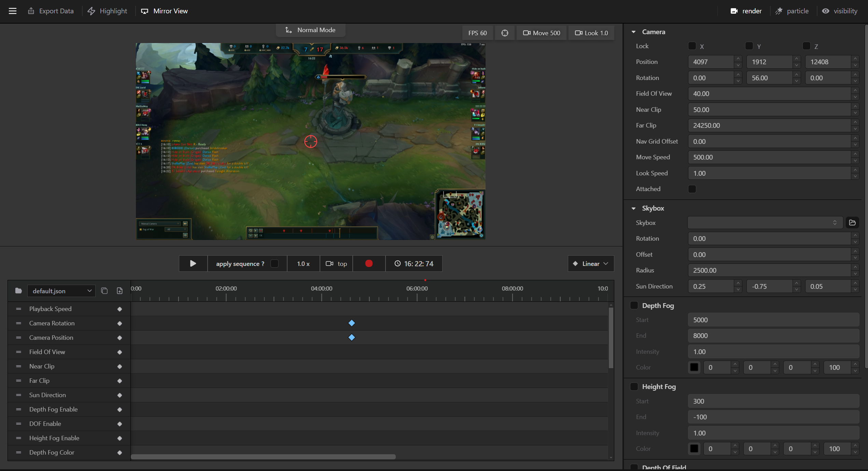Open the Linear interpolation dropdown
The width and height of the screenshot is (868, 471).
(591, 264)
